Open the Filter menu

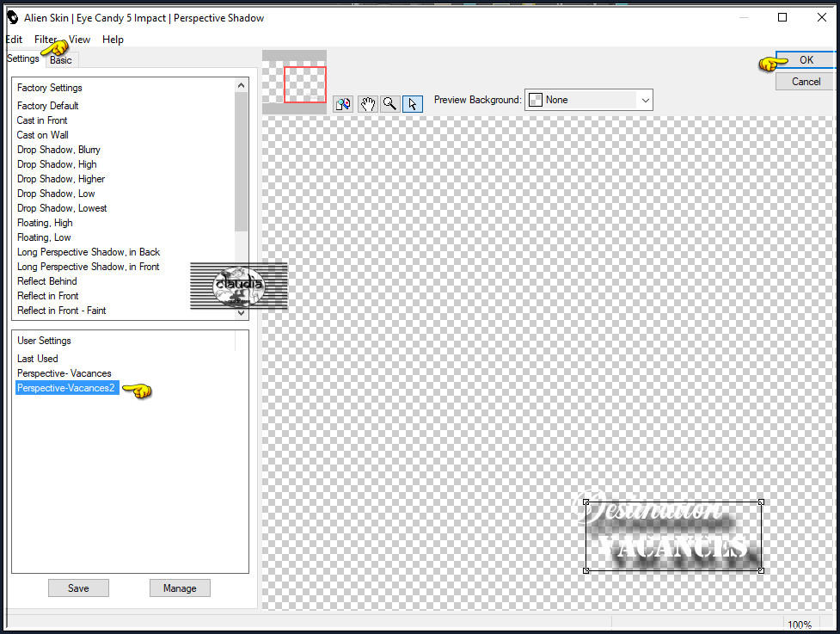(46, 39)
